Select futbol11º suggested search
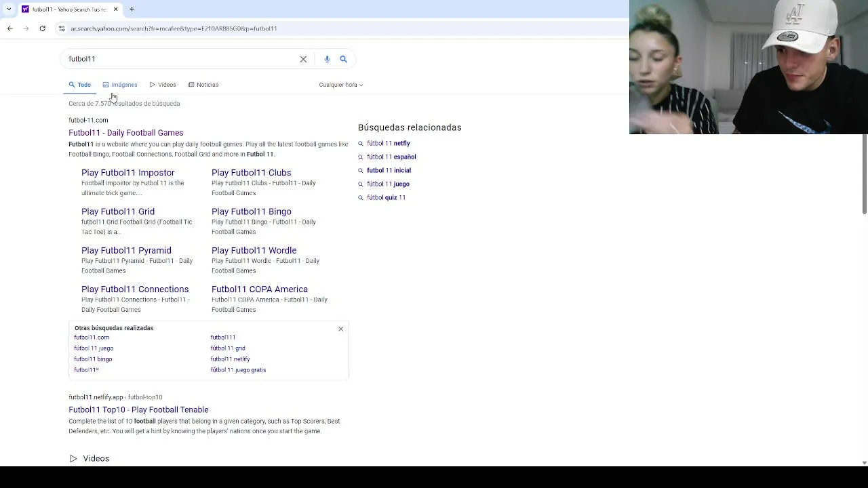Image resolution: width=868 pixels, height=488 pixels. pyautogui.click(x=86, y=370)
